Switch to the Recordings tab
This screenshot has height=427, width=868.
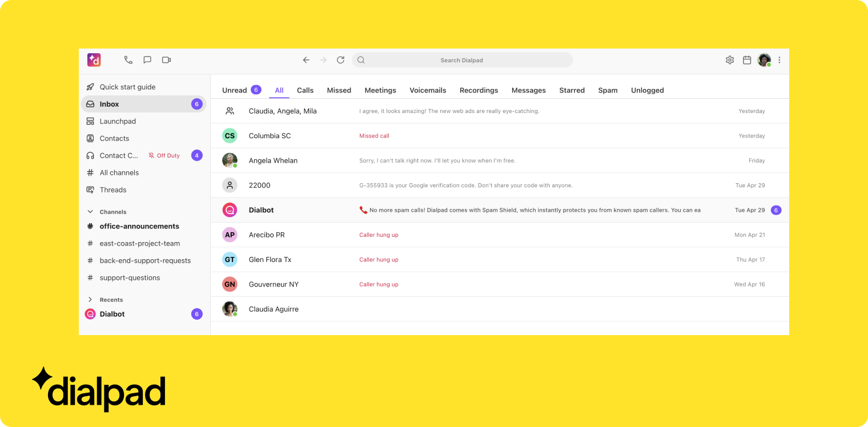479,90
